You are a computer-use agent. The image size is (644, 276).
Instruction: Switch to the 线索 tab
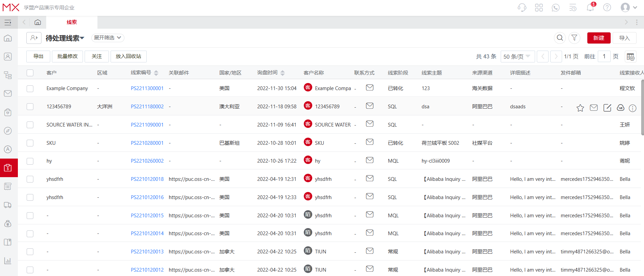click(71, 22)
